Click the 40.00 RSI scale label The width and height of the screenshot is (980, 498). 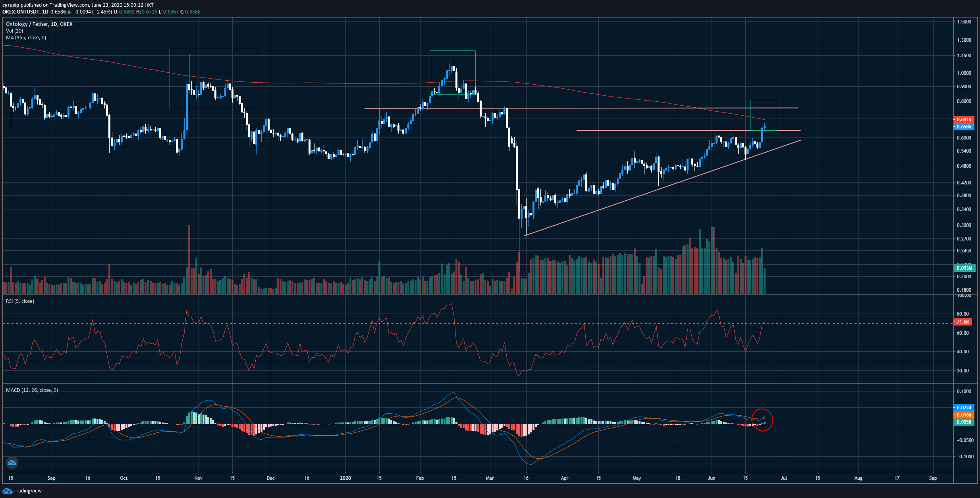[x=963, y=352]
